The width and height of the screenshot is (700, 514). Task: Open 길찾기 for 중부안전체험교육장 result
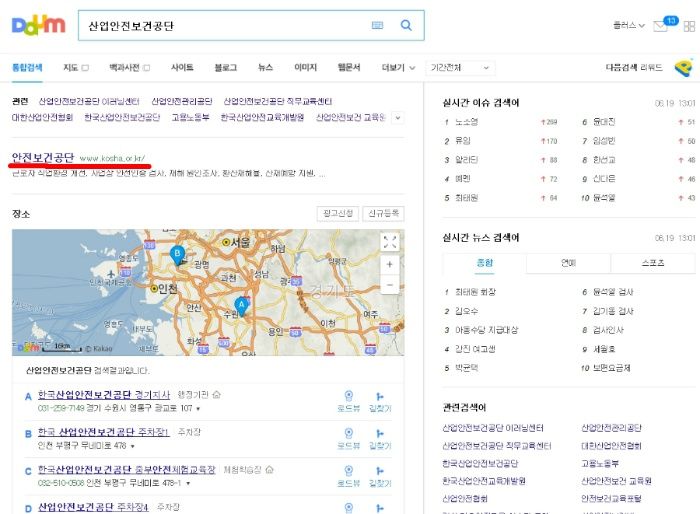(x=380, y=476)
